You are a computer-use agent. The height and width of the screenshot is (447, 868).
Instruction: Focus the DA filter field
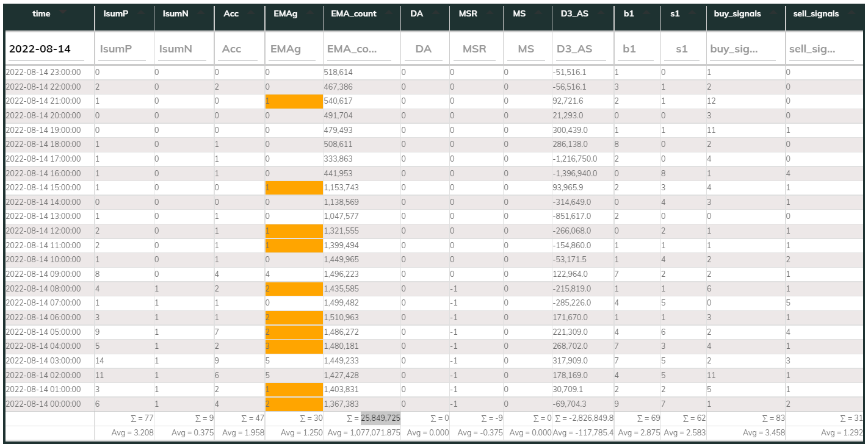click(x=424, y=49)
